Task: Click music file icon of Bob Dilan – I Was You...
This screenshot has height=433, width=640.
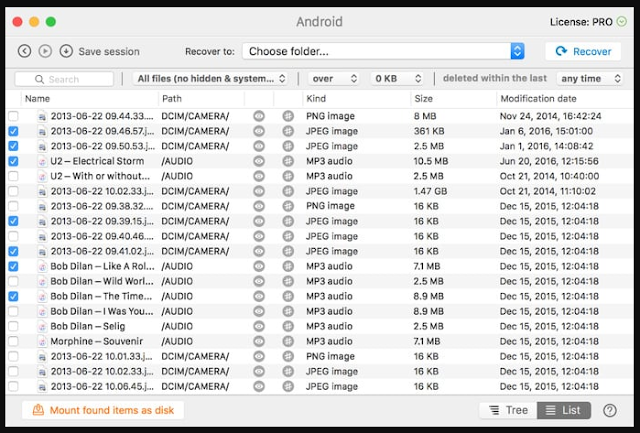Action: coord(42,311)
